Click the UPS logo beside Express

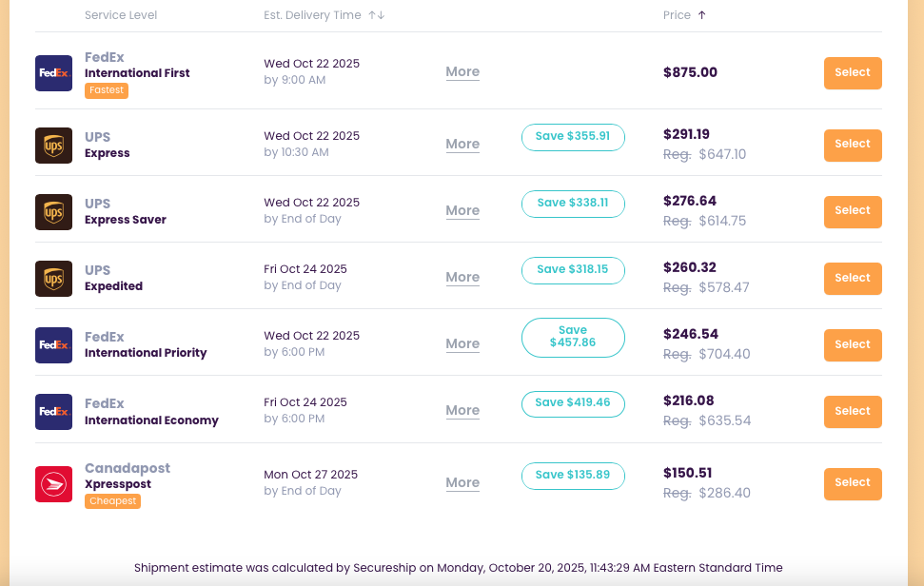53,144
